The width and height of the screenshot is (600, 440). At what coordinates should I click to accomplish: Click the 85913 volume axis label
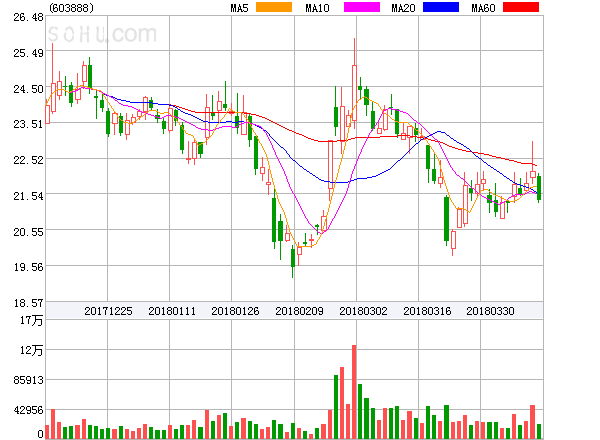click(29, 380)
